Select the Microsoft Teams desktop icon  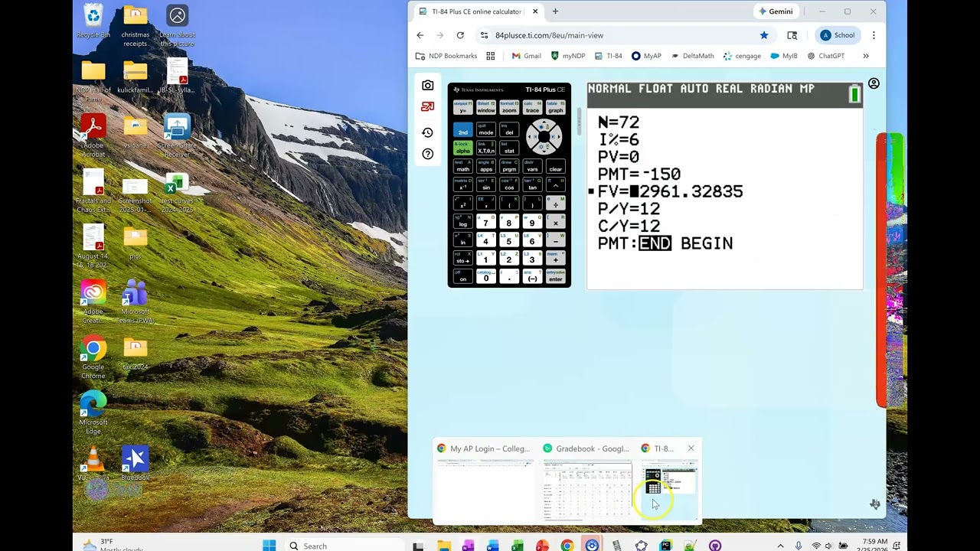pyautogui.click(x=135, y=302)
